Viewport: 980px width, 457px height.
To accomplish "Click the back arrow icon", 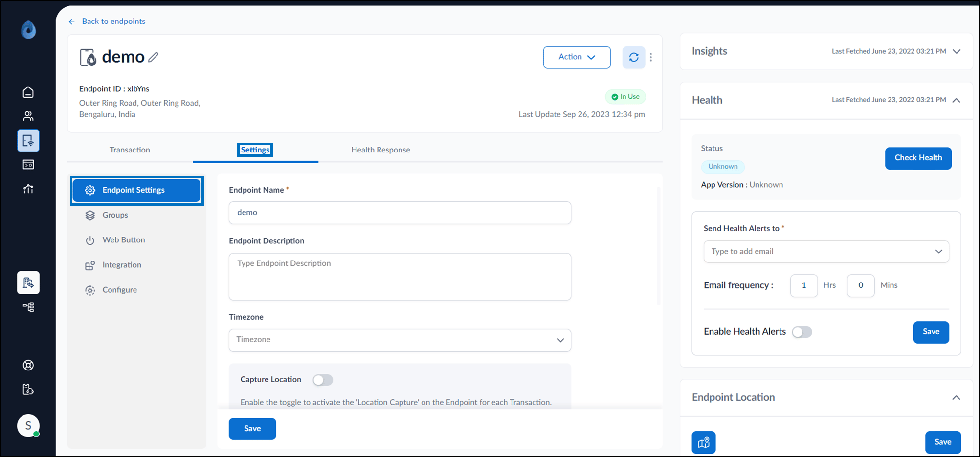I will [72, 22].
